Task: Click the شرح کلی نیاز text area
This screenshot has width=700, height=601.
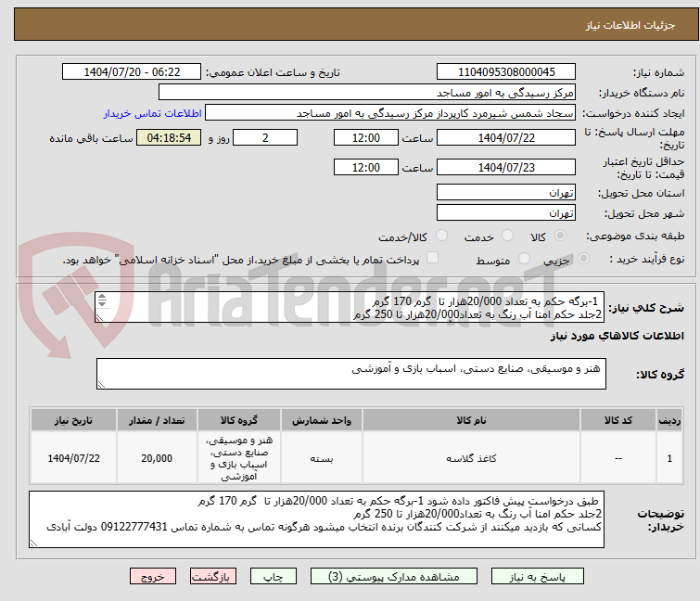Action: click(x=350, y=307)
